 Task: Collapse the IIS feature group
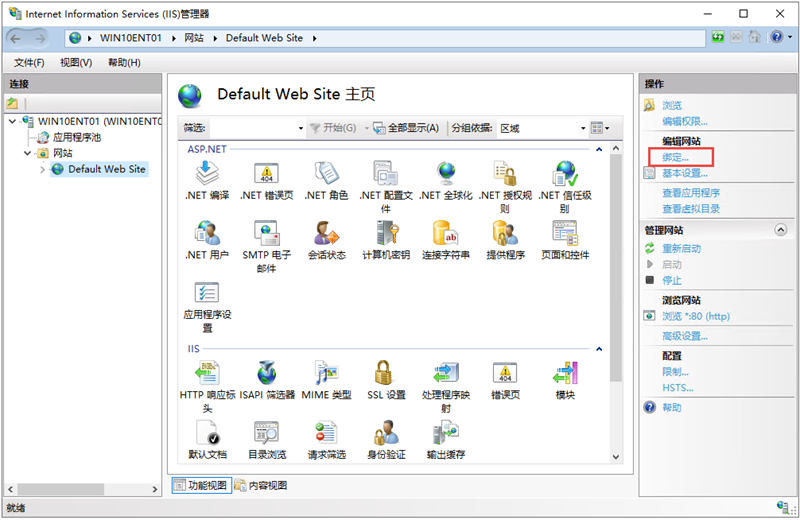click(x=599, y=349)
